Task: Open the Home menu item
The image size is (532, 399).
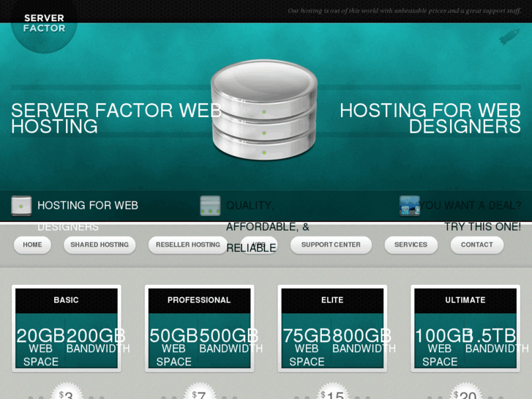Action: 33,245
